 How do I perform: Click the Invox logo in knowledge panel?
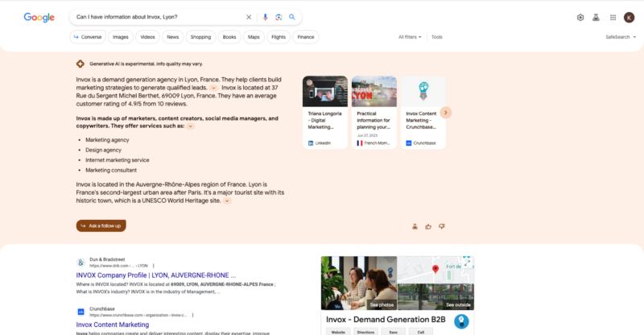point(461,321)
